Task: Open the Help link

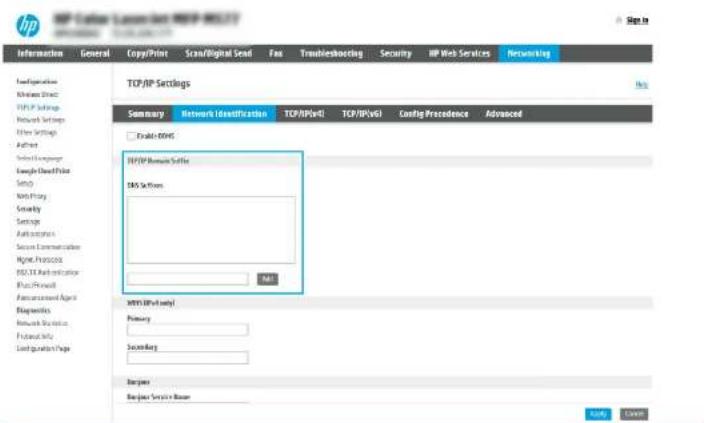Action: [x=642, y=84]
